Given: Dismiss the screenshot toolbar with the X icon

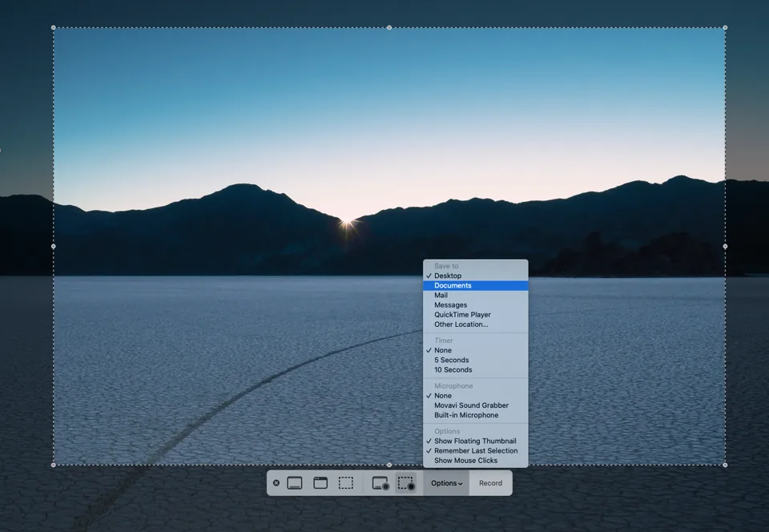Looking at the screenshot, I should click(x=276, y=482).
